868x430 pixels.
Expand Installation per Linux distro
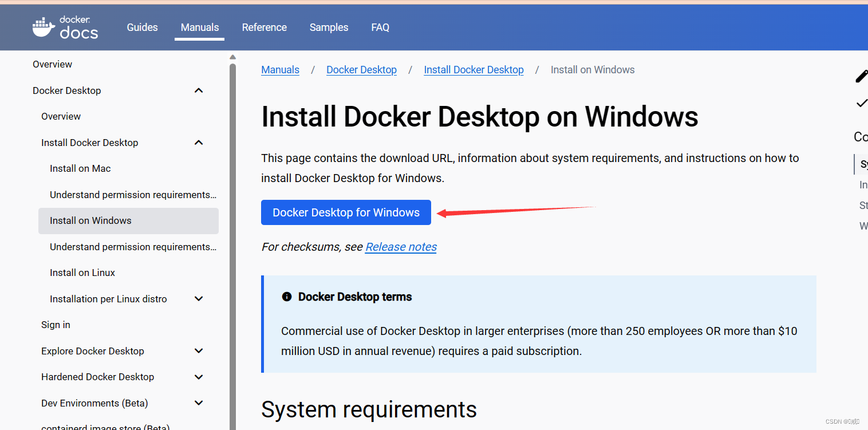click(199, 299)
